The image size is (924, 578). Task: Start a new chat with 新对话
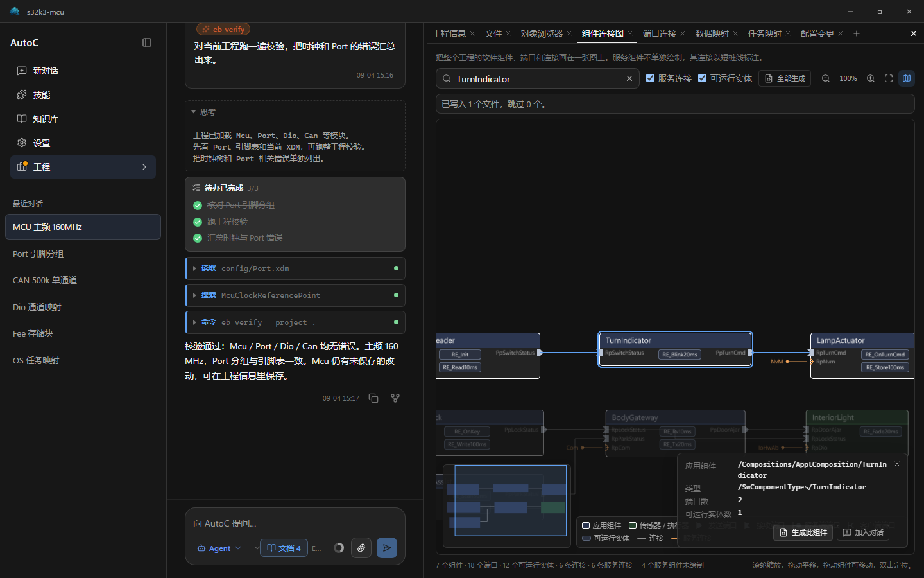pyautogui.click(x=83, y=71)
